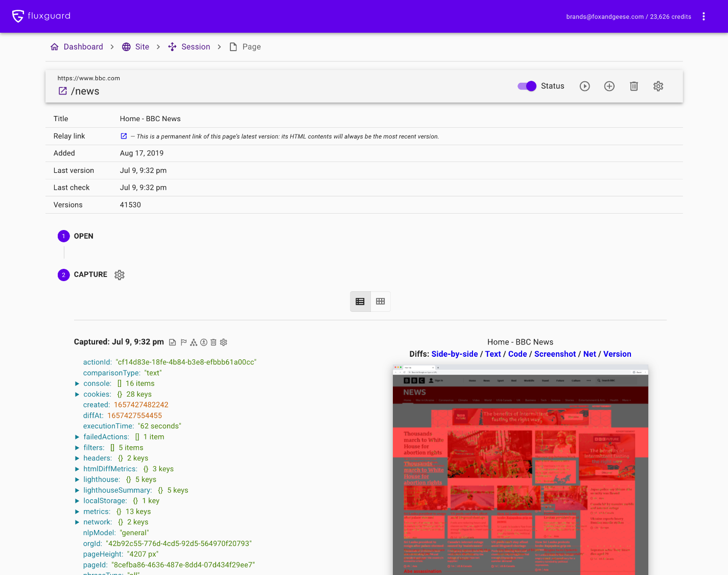The image size is (728, 575).
Task: Click the created timestamp 1657427482242
Action: click(x=141, y=405)
